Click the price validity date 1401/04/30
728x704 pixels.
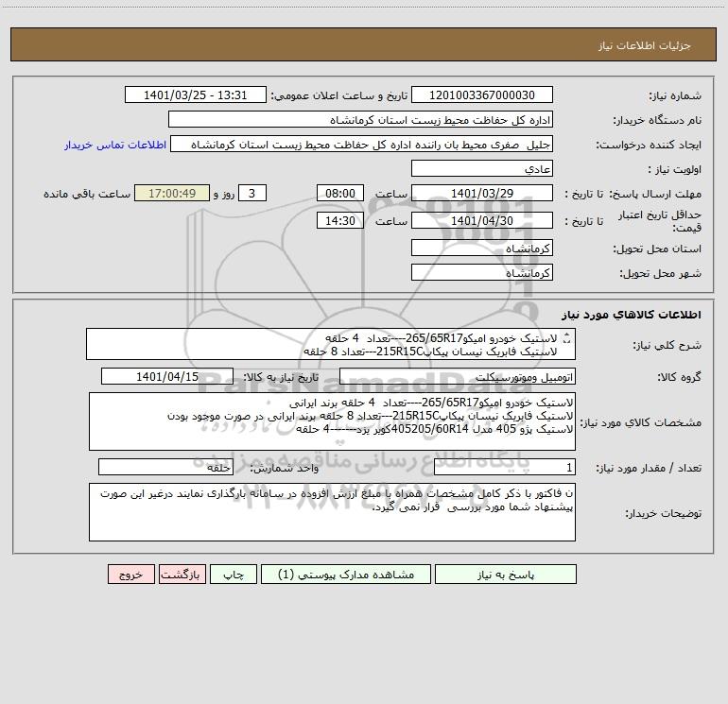[482, 220]
